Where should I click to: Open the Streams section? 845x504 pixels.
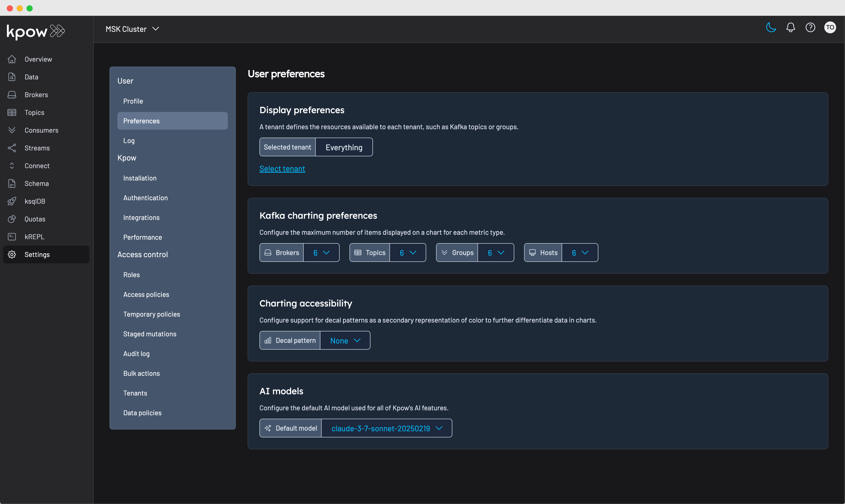pos(37,148)
